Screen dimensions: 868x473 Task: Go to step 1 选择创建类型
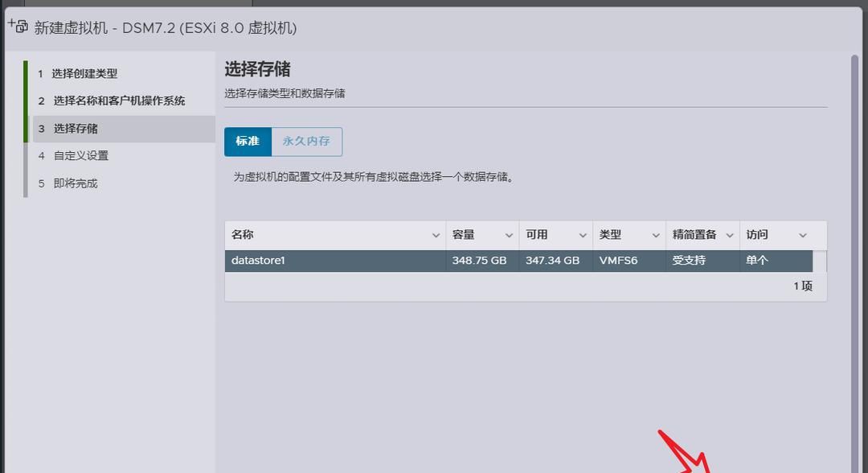coord(84,73)
